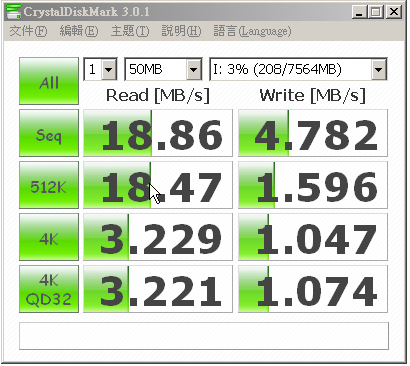Minimize the CrystalDiskMark window
Screen dimensions: 410x366
click(x=359, y=12)
